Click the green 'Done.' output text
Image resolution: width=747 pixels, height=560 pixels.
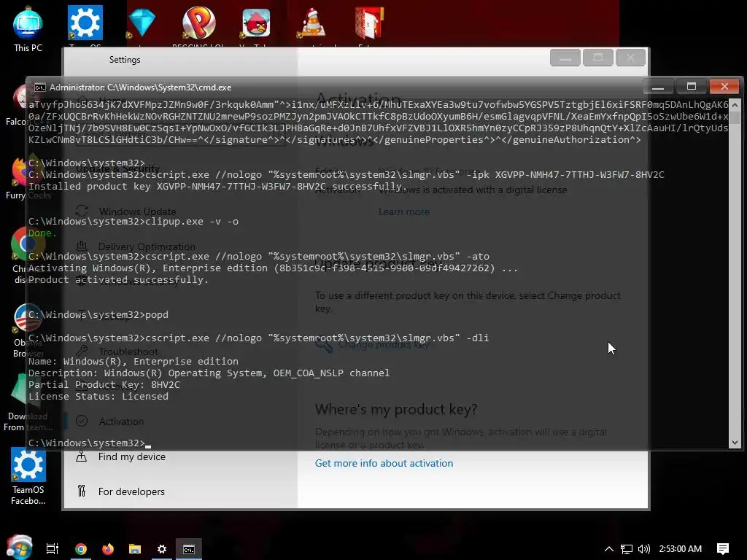click(42, 233)
